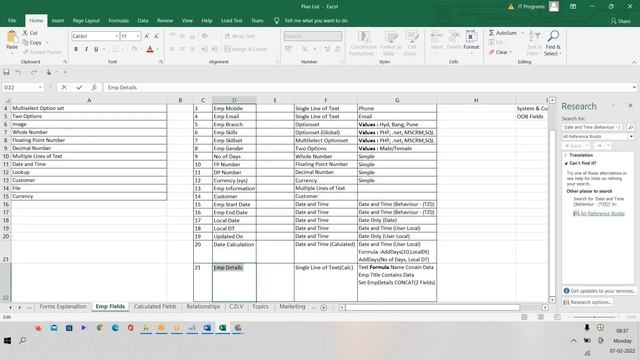Image resolution: width=640 pixels, height=360 pixels.
Task: Open the font color dropdown arrow
Action: tap(158, 49)
